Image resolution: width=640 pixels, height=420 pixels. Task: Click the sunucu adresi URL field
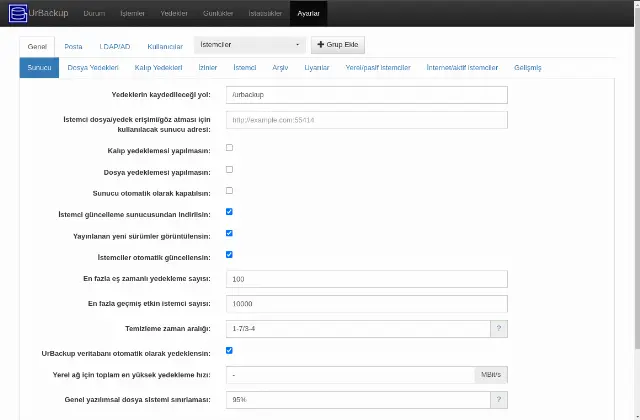coord(367,120)
